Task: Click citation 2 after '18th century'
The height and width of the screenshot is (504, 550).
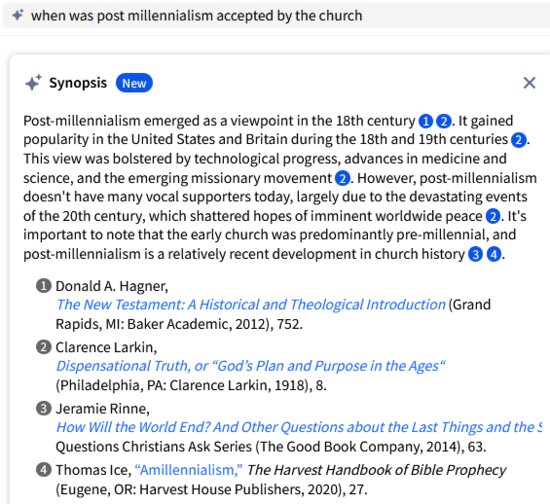Action: click(443, 121)
